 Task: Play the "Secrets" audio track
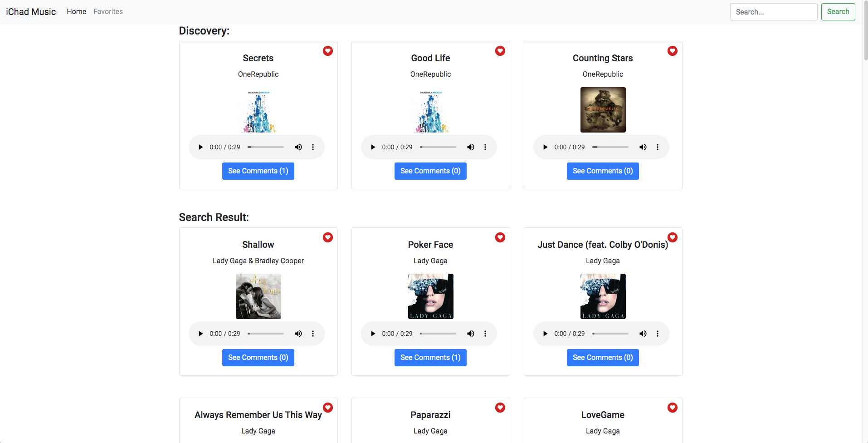click(x=200, y=147)
